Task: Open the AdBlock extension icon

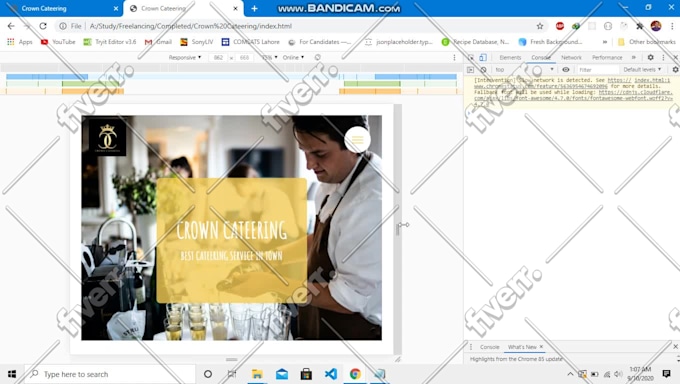Action: (560, 26)
